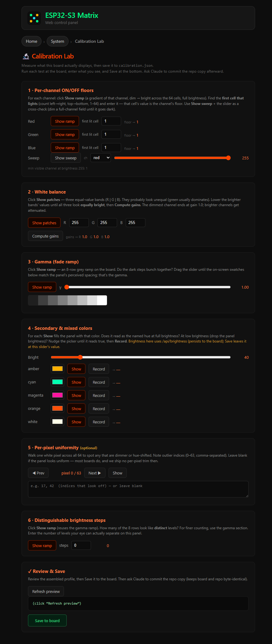Open the System breadcrumb
The height and width of the screenshot is (644, 272).
point(57,41)
